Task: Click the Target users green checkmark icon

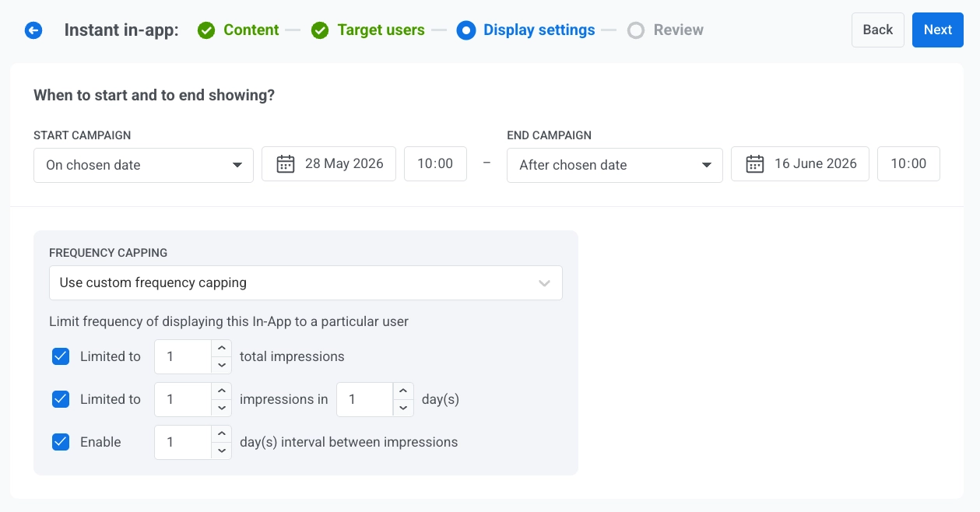Action: tap(320, 30)
